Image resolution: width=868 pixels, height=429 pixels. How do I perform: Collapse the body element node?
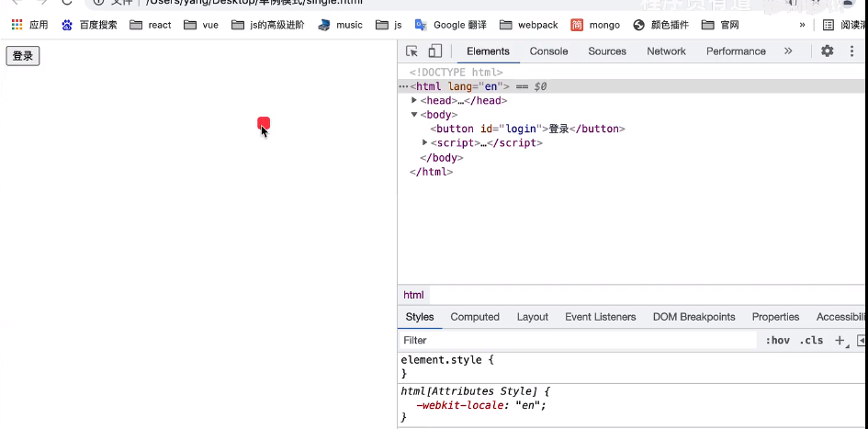[413, 115]
